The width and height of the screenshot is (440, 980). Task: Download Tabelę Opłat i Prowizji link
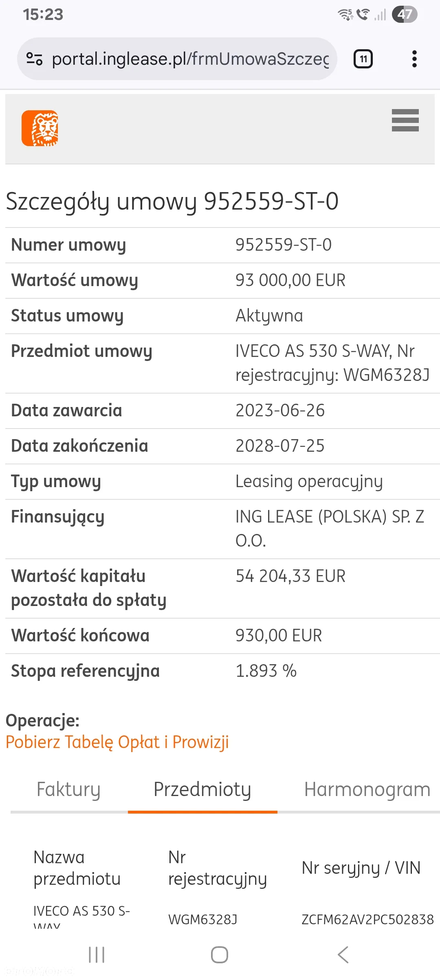click(x=117, y=742)
